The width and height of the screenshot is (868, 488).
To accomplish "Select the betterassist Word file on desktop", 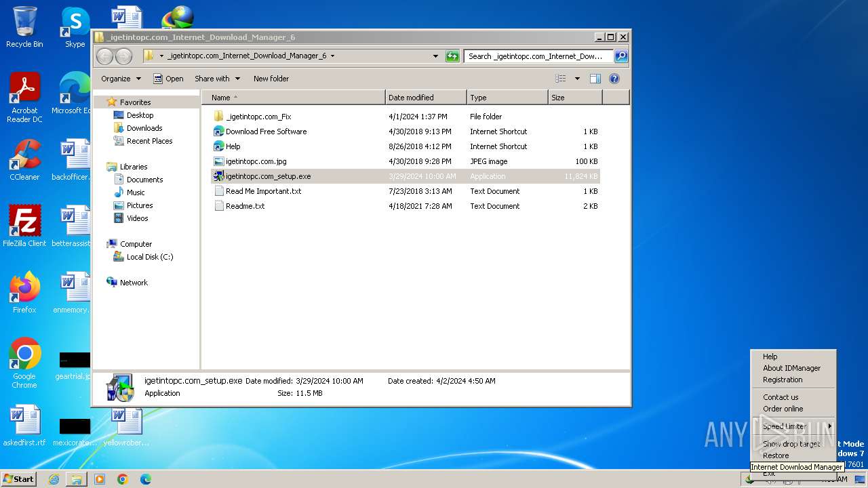I will pyautogui.click(x=72, y=226).
